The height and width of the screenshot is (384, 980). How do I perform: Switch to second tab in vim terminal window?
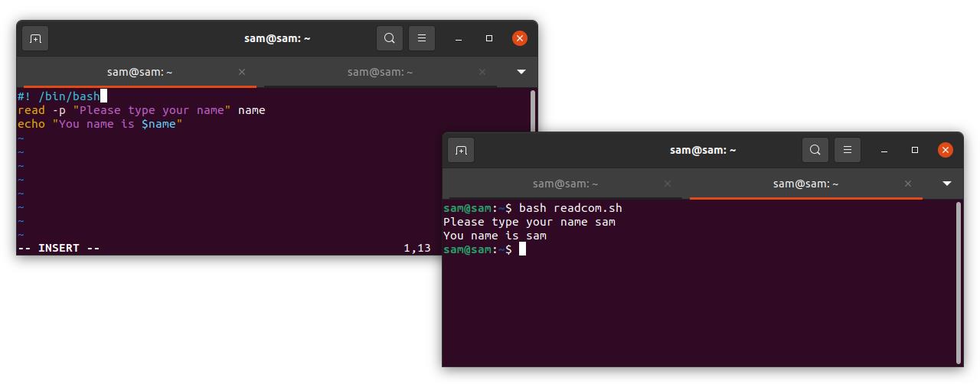(380, 72)
